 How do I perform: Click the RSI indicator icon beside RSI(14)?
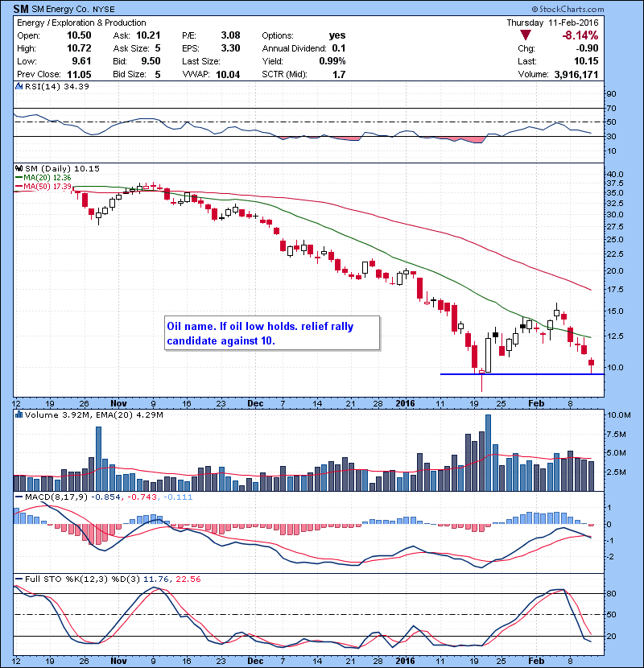click(x=19, y=86)
